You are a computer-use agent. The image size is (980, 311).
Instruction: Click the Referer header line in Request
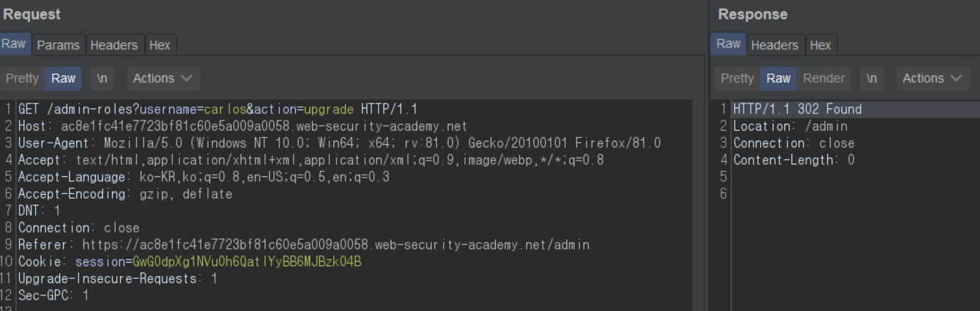coord(304,245)
